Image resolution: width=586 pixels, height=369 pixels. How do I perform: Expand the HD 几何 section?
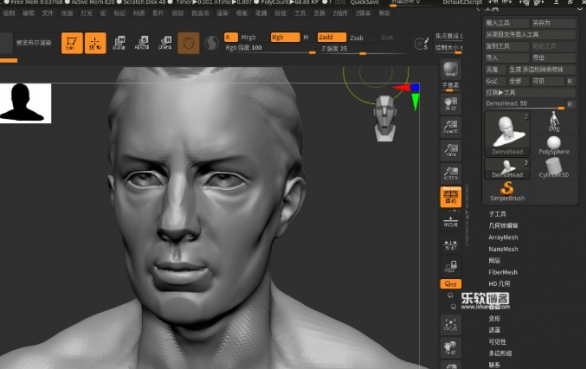coord(499,284)
